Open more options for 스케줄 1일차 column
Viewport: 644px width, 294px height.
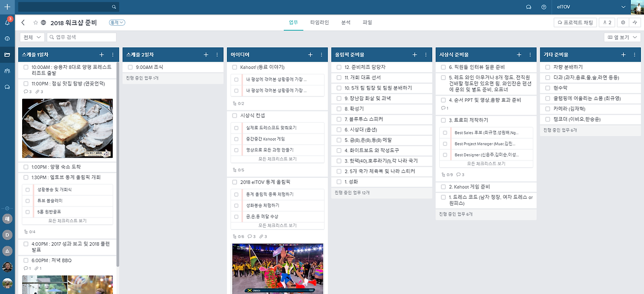[x=113, y=55]
